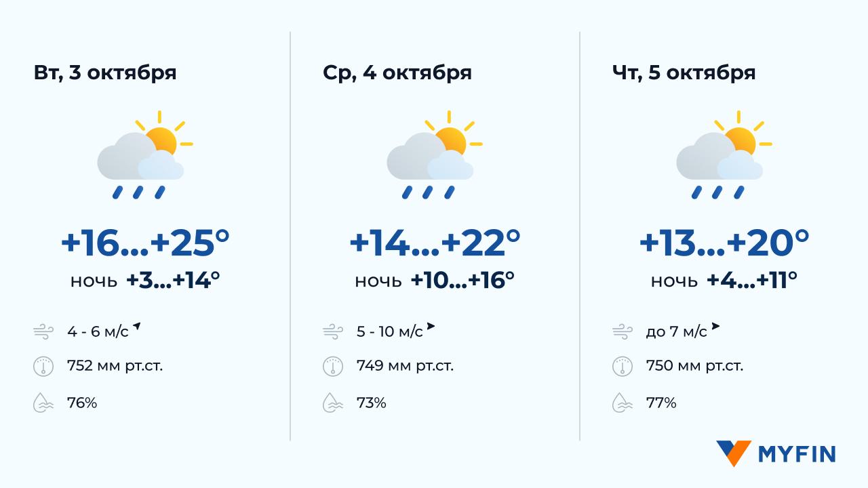This screenshot has height=488, width=868.
Task: Click the pressure gauge icon for 749 мм
Action: point(332,367)
